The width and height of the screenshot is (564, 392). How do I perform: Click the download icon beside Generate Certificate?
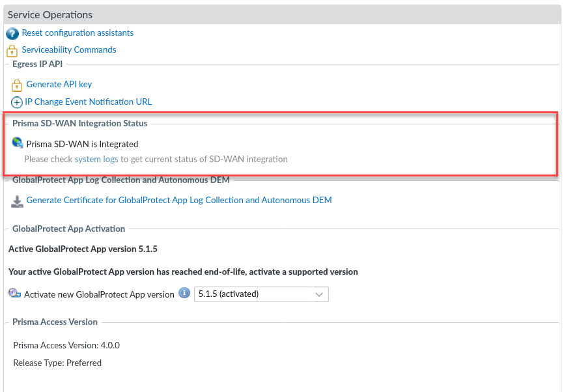17,201
